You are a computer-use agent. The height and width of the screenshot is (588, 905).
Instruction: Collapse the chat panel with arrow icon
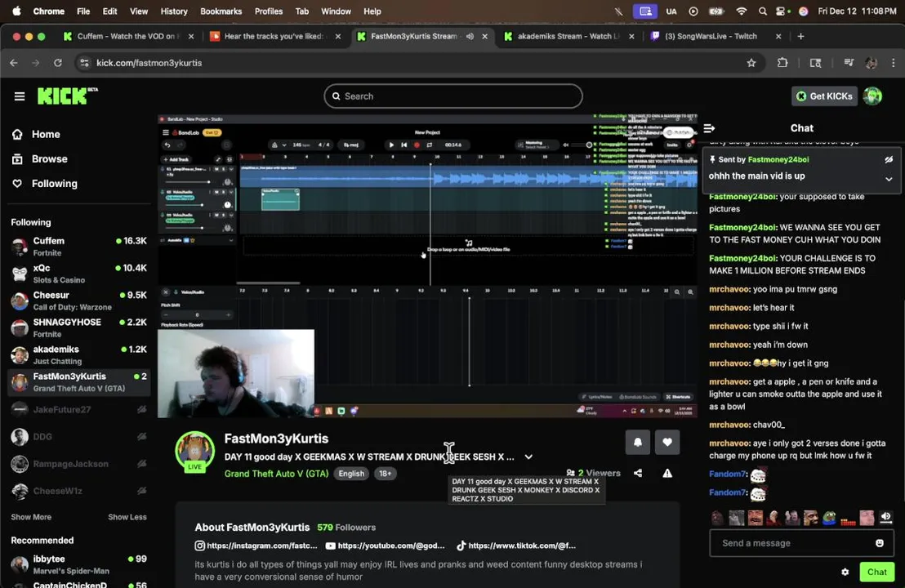point(709,128)
